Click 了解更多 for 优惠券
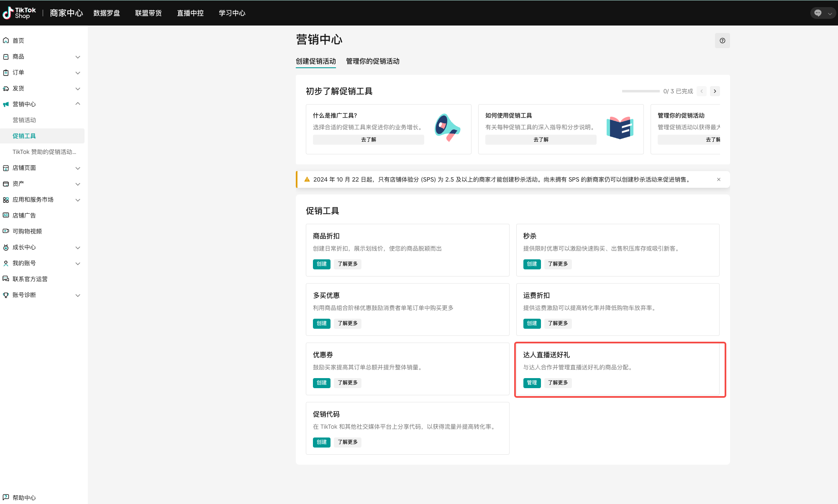The width and height of the screenshot is (838, 504). pos(347,383)
